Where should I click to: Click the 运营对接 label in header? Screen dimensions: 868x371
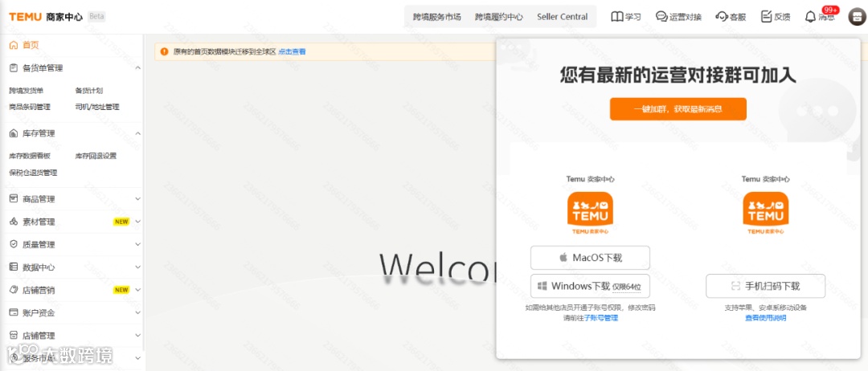(686, 17)
